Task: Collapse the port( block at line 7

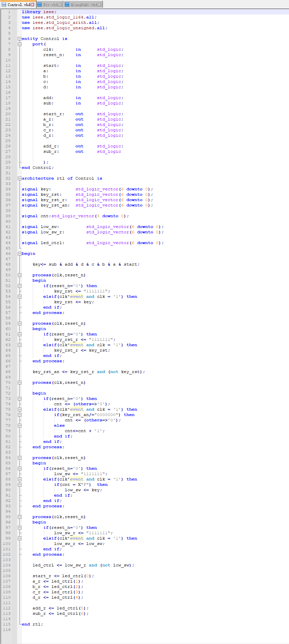Action: (19, 44)
